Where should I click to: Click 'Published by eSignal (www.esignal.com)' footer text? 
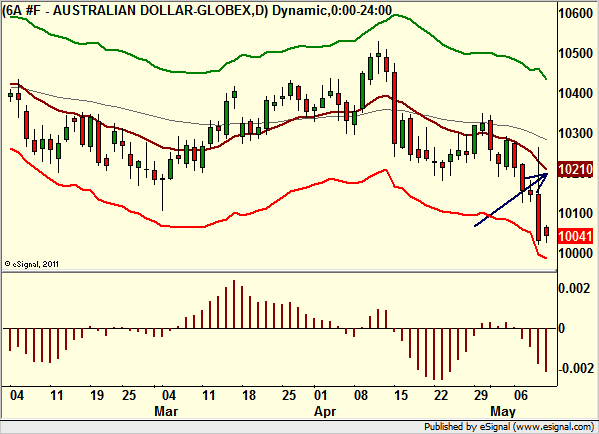coord(509,426)
